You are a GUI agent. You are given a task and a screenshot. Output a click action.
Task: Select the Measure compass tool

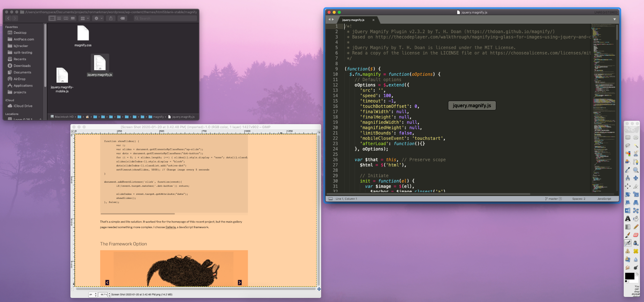tap(628, 178)
